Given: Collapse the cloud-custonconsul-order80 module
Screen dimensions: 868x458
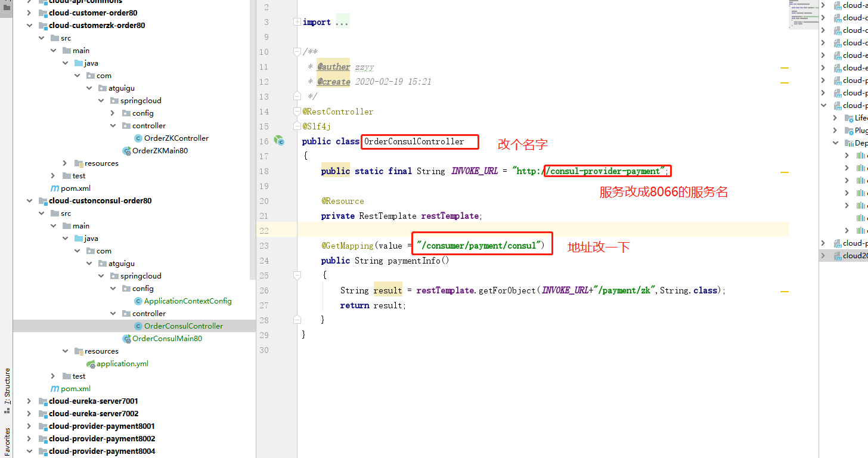Looking at the screenshot, I should click(x=29, y=201).
